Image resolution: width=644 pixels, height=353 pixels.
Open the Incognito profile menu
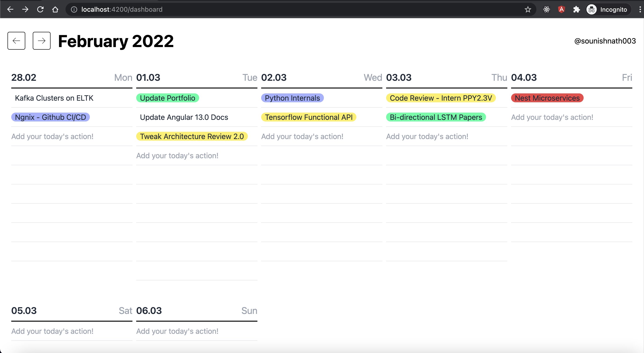tap(608, 10)
